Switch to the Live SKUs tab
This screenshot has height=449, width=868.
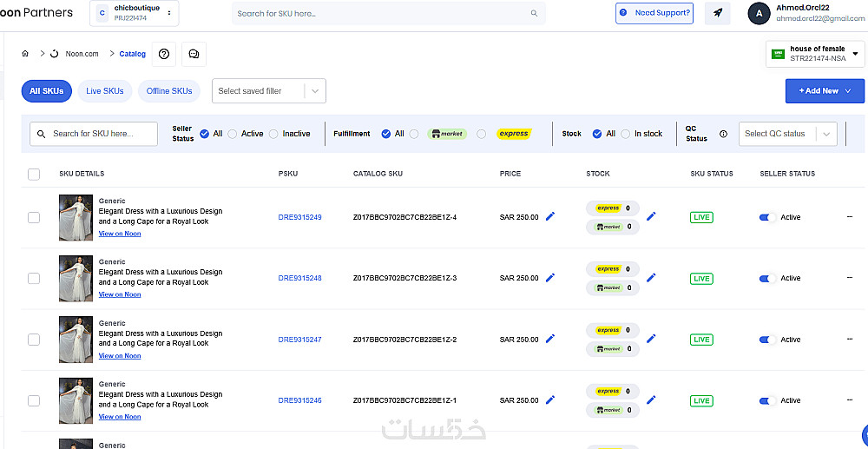[105, 91]
